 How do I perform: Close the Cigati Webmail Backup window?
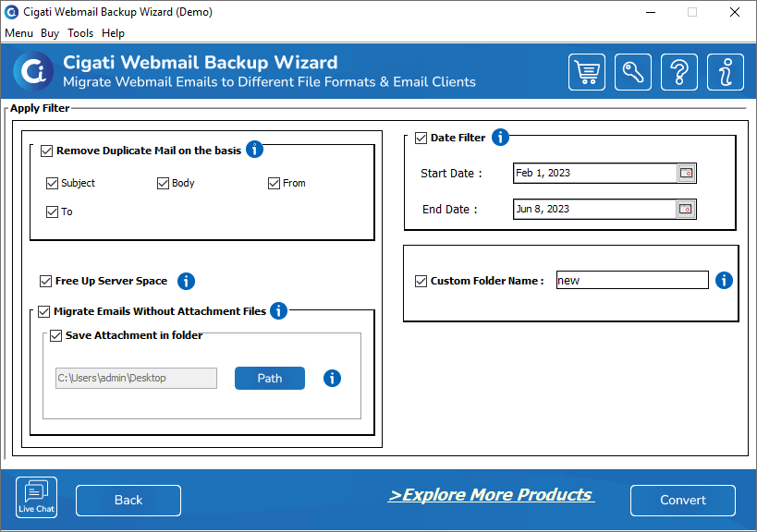pyautogui.click(x=734, y=12)
